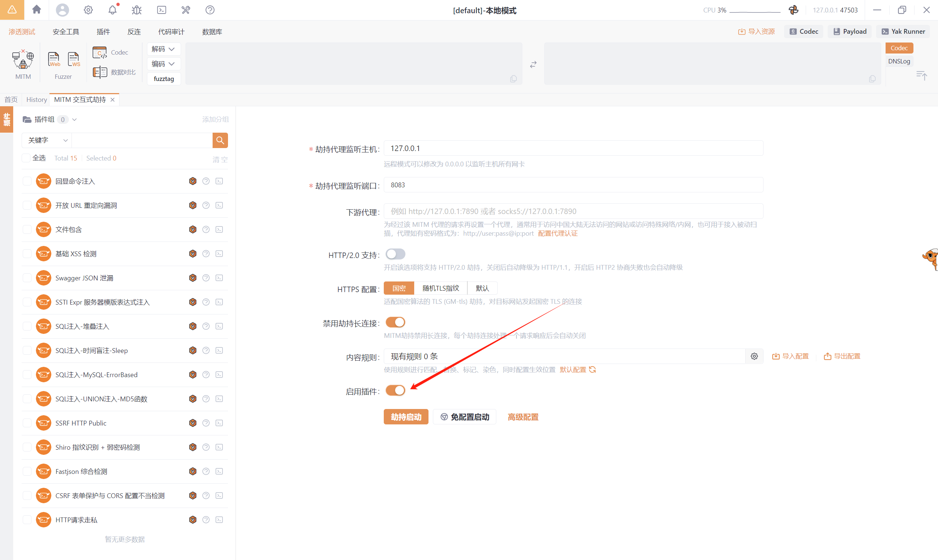The height and width of the screenshot is (560, 938).
Task: Click the 劫持代理监听端口 input field
Action: click(573, 185)
